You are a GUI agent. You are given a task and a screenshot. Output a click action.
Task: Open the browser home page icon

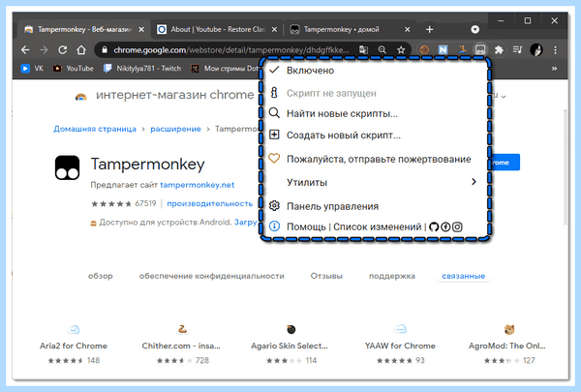[x=81, y=49]
